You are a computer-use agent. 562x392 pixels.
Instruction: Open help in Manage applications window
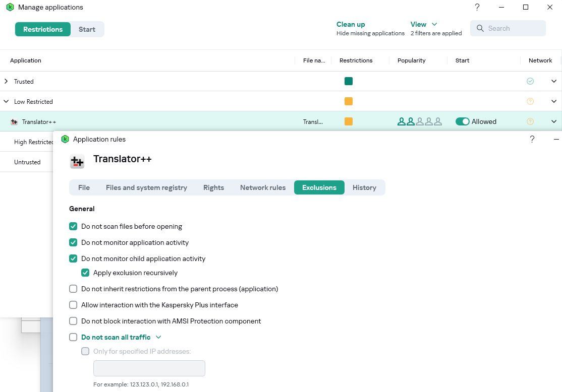pyautogui.click(x=477, y=7)
